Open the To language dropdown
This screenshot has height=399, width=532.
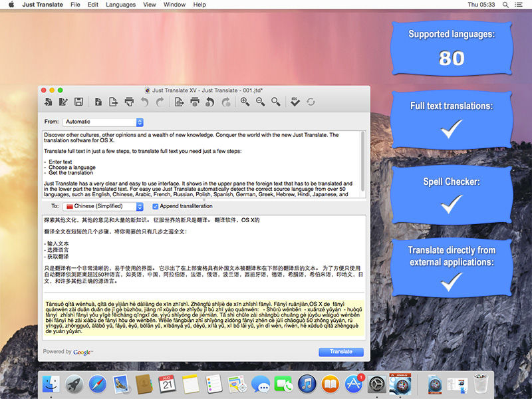click(x=103, y=206)
